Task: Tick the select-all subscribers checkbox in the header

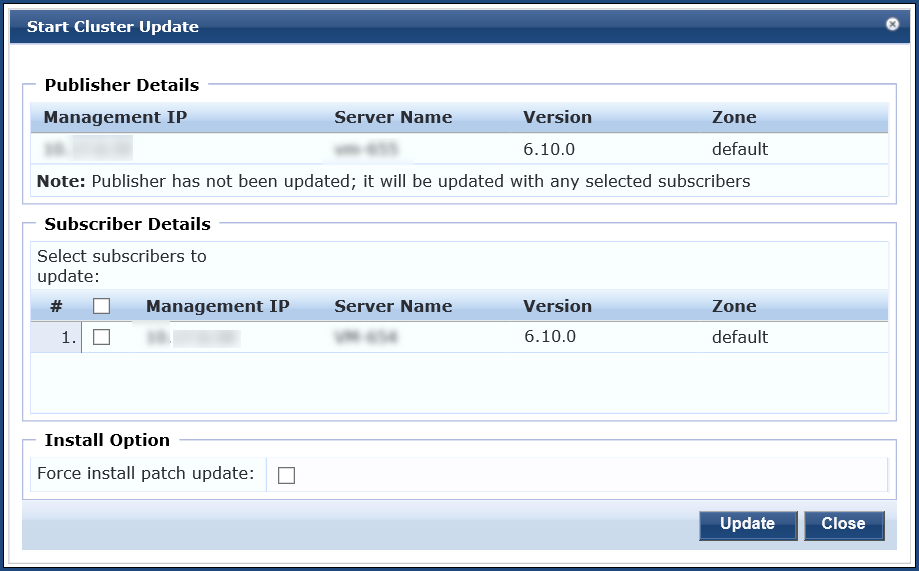Action: click(x=101, y=306)
